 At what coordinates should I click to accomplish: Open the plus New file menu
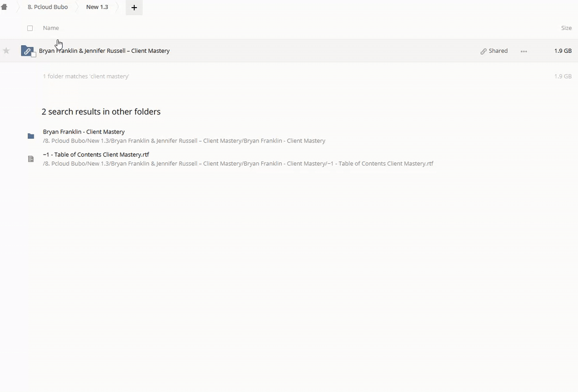134,8
